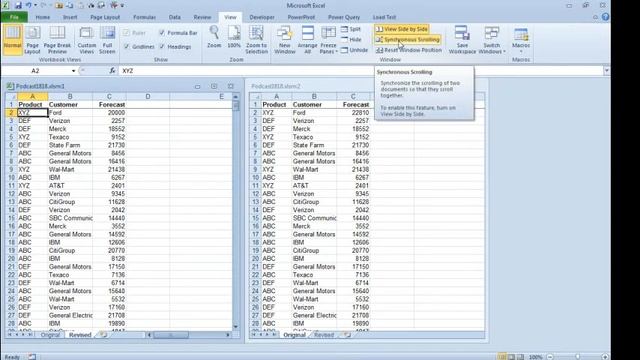Select Revised sheet tab in left window

click(x=80, y=335)
